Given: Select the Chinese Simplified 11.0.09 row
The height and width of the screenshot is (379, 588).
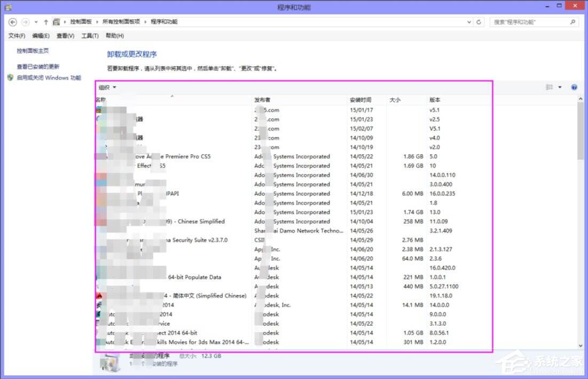Looking at the screenshot, I should tap(293, 222).
